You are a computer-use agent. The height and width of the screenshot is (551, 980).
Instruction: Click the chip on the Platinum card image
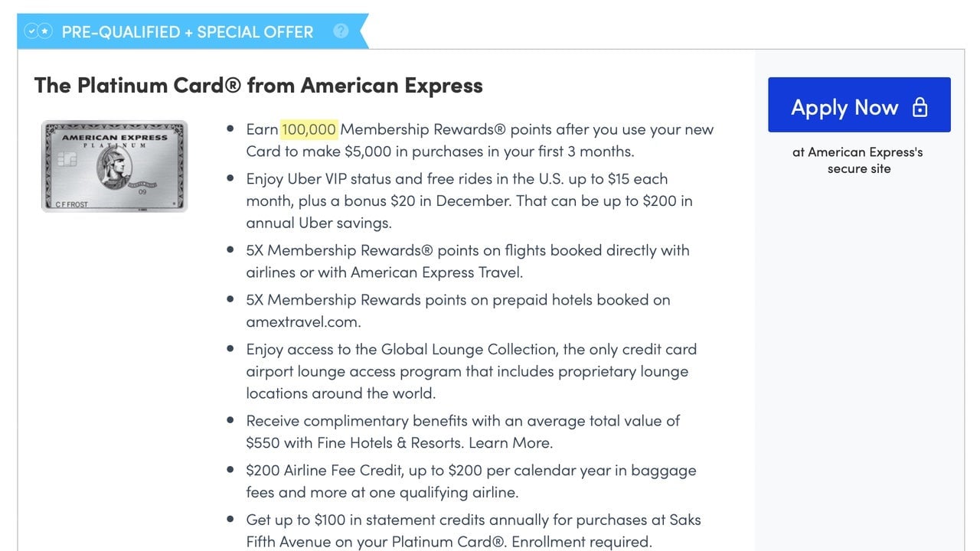[67, 161]
